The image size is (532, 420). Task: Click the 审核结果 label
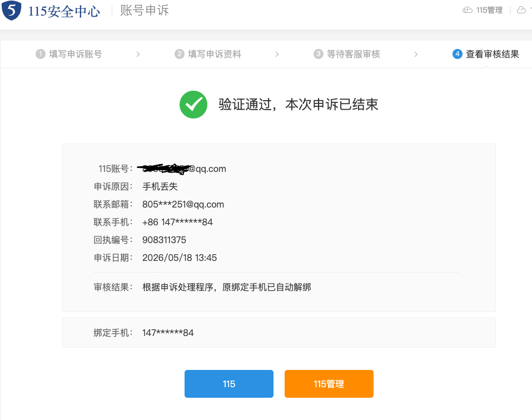(113, 288)
